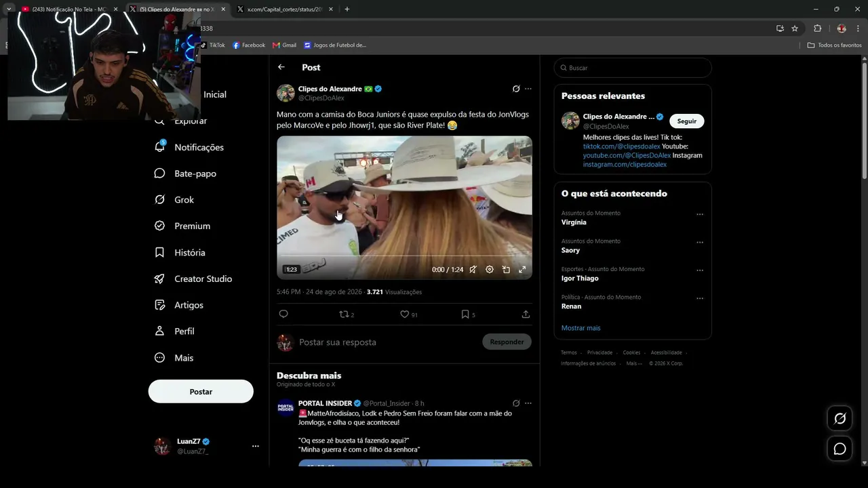Open more options for Clipes do Alexandre's post

point(528,89)
